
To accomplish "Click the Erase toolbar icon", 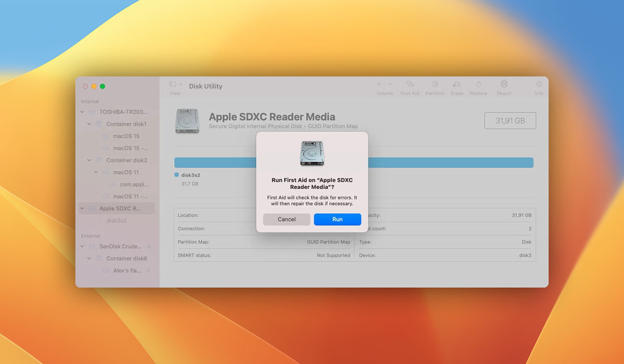I will tap(457, 84).
